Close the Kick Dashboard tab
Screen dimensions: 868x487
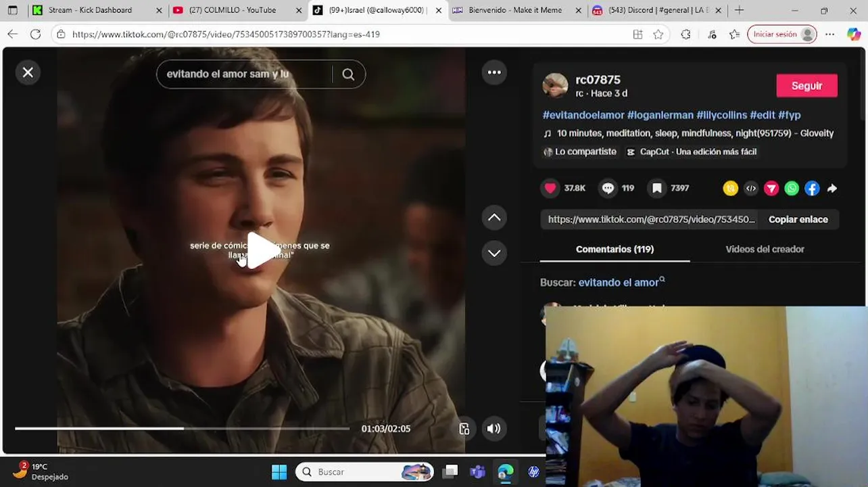point(159,10)
